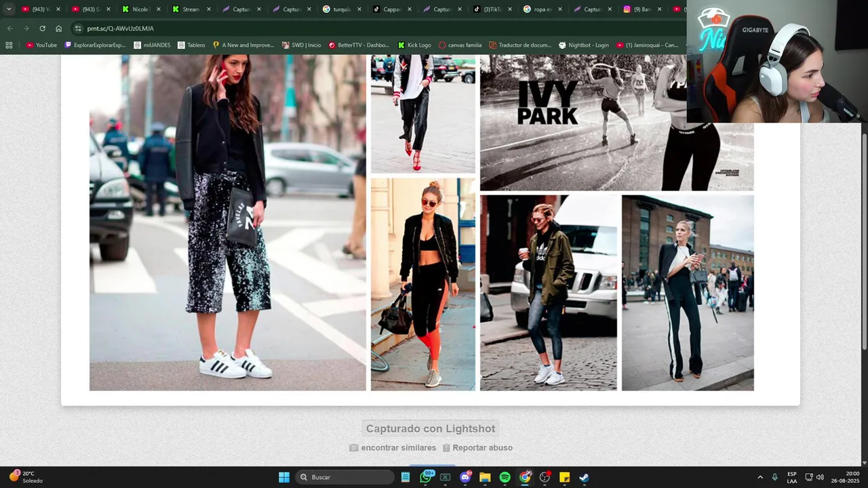Click the 'Capturado con Lightshot' text
Image resolution: width=868 pixels, height=488 pixels.
[x=431, y=428]
